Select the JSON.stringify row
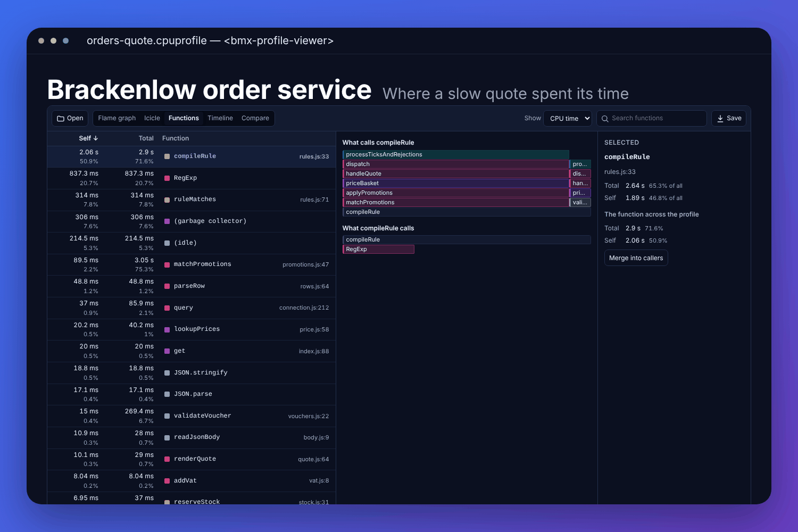798x532 pixels. pyautogui.click(x=192, y=373)
